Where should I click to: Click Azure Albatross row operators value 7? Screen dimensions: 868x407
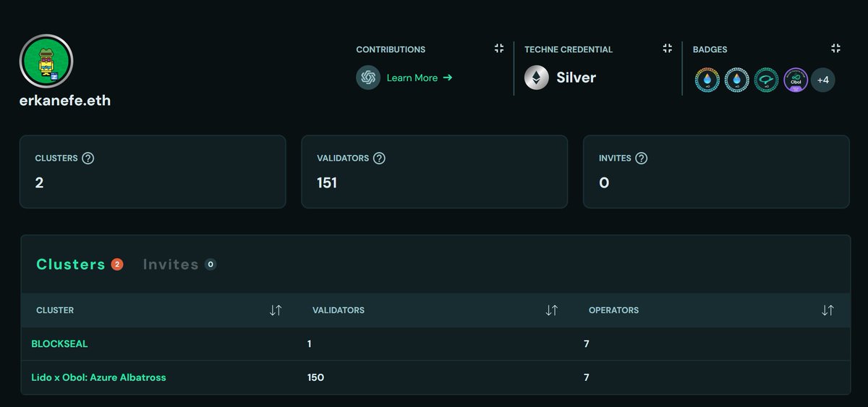tap(587, 377)
